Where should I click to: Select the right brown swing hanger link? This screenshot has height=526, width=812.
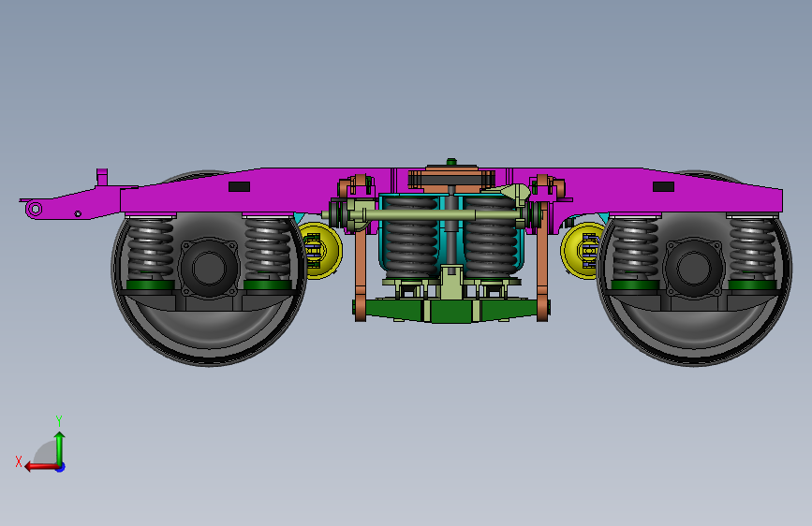click(542, 264)
